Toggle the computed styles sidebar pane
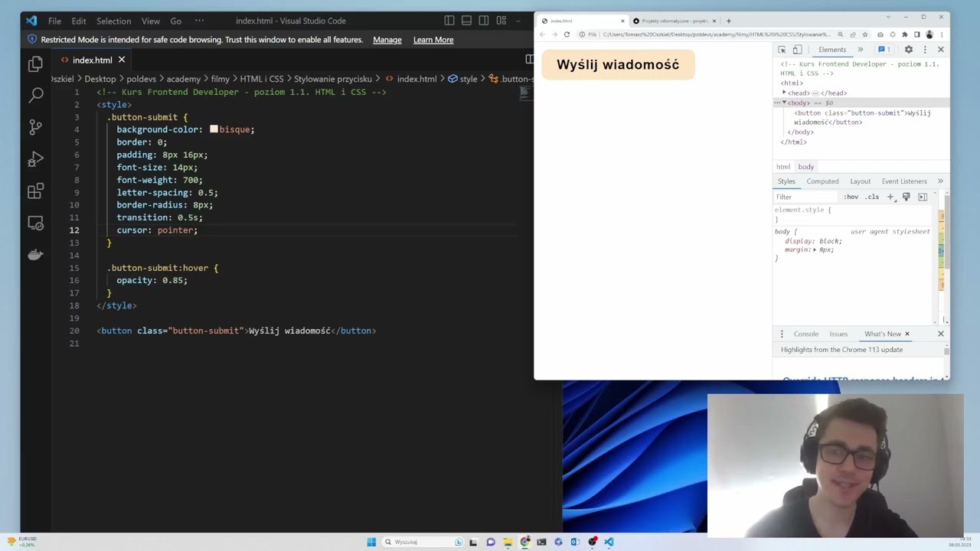980x551 pixels. [923, 197]
